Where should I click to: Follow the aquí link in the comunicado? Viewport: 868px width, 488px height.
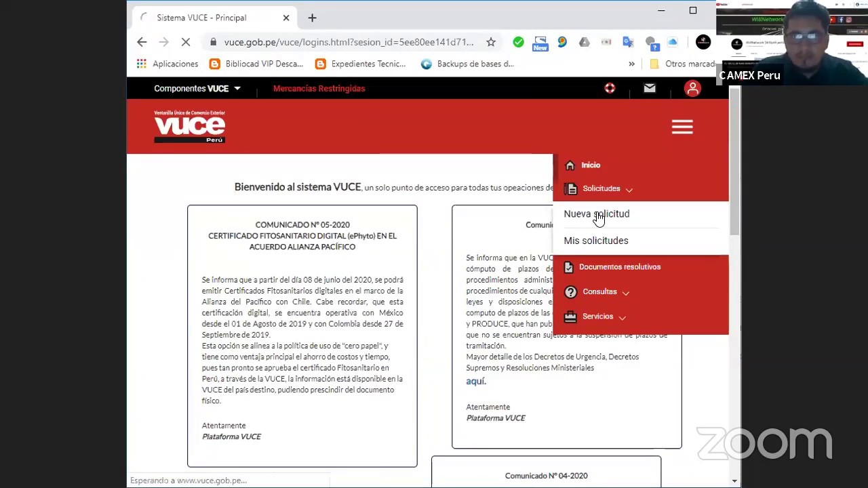pos(476,381)
